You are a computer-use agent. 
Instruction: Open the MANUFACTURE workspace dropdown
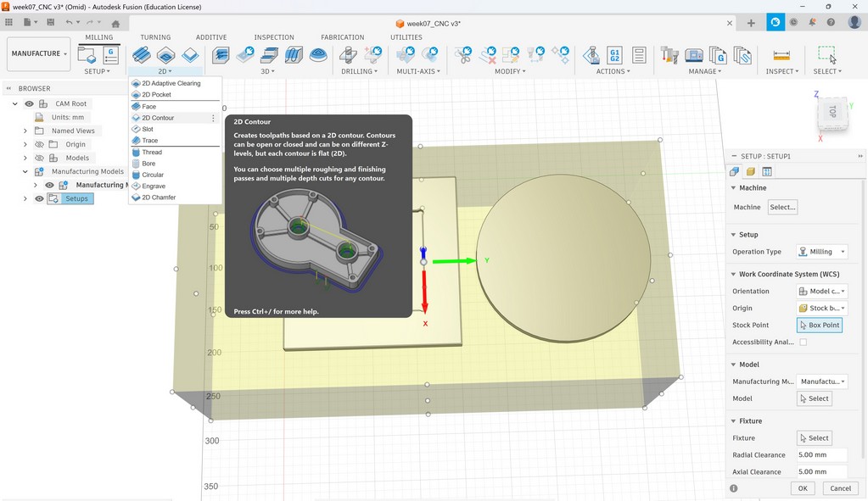(x=39, y=54)
